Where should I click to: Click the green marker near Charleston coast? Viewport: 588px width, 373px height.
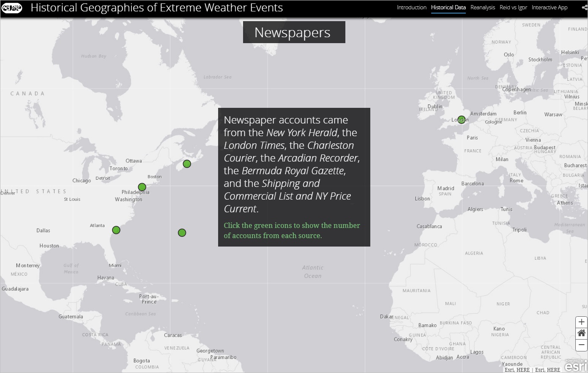click(116, 230)
